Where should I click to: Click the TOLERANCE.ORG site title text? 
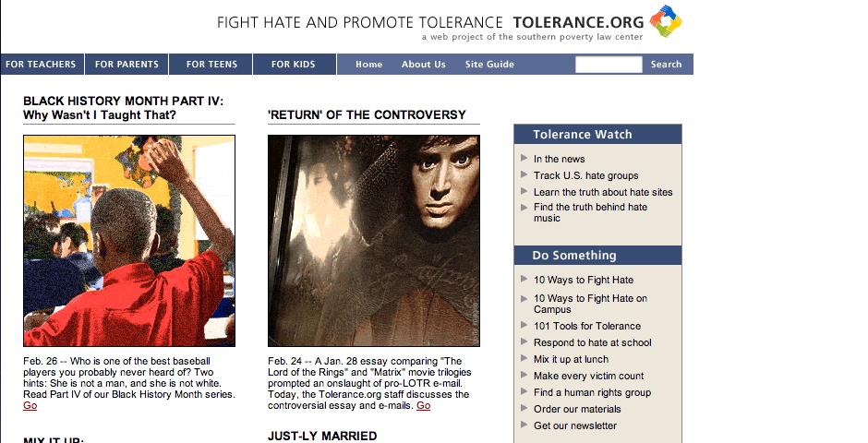pyautogui.click(x=578, y=22)
